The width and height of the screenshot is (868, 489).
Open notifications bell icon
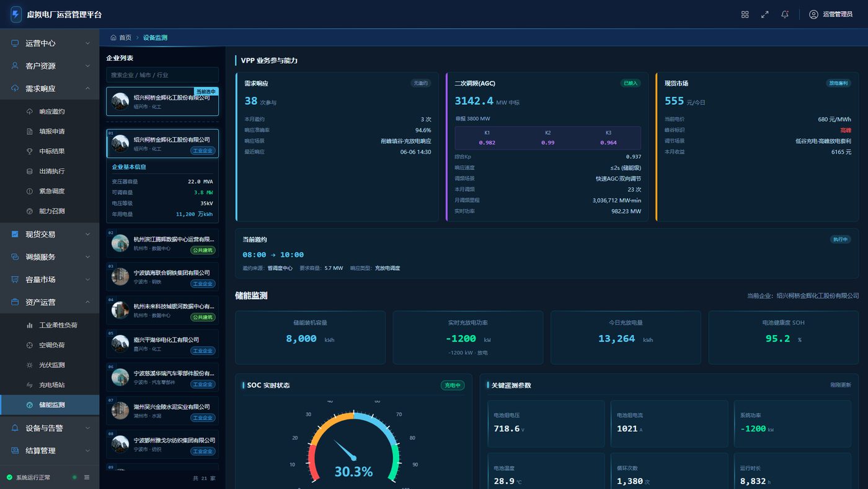pyautogui.click(x=785, y=14)
